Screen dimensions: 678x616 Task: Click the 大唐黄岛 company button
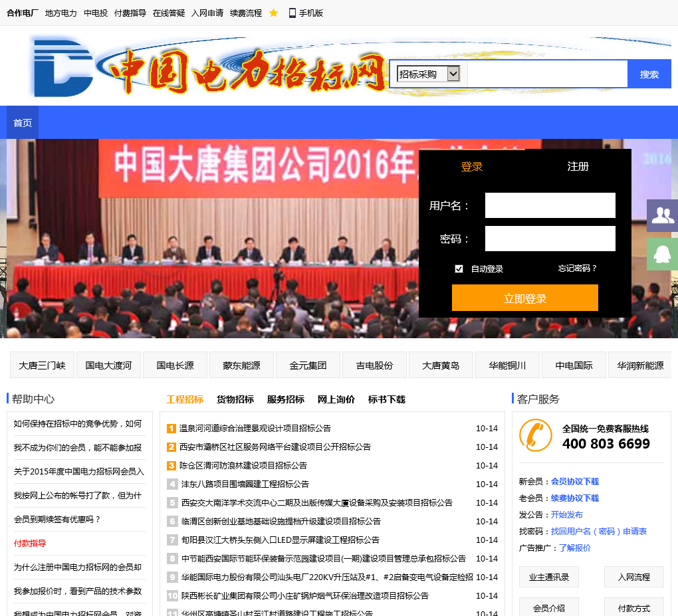click(441, 365)
